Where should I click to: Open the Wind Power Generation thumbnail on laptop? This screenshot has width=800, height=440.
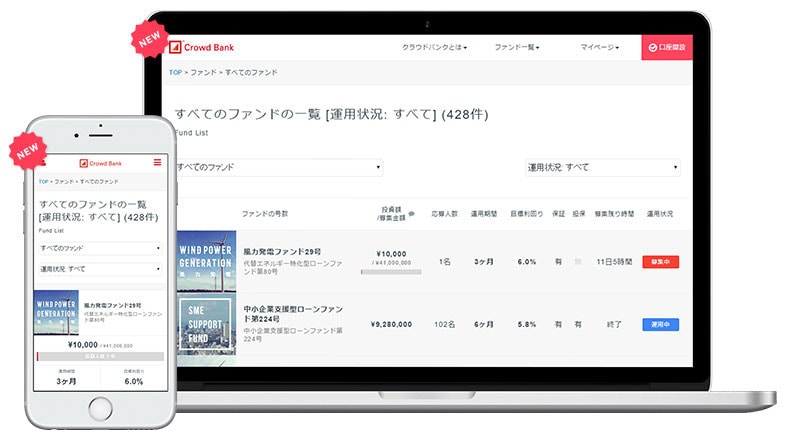click(x=206, y=261)
